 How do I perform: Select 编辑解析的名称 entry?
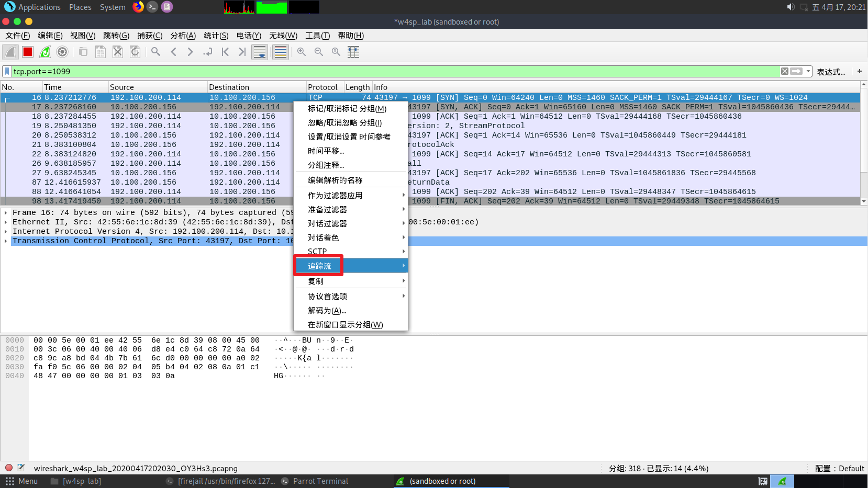(x=350, y=180)
